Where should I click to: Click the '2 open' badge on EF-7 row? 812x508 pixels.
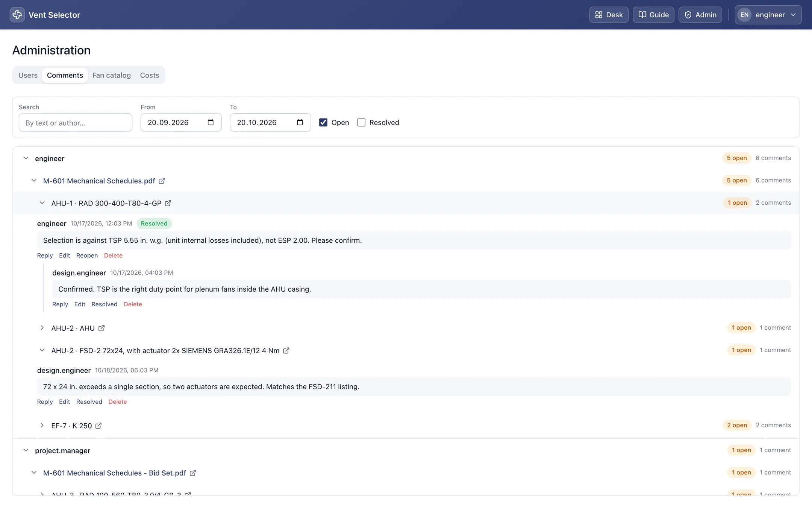(x=737, y=425)
